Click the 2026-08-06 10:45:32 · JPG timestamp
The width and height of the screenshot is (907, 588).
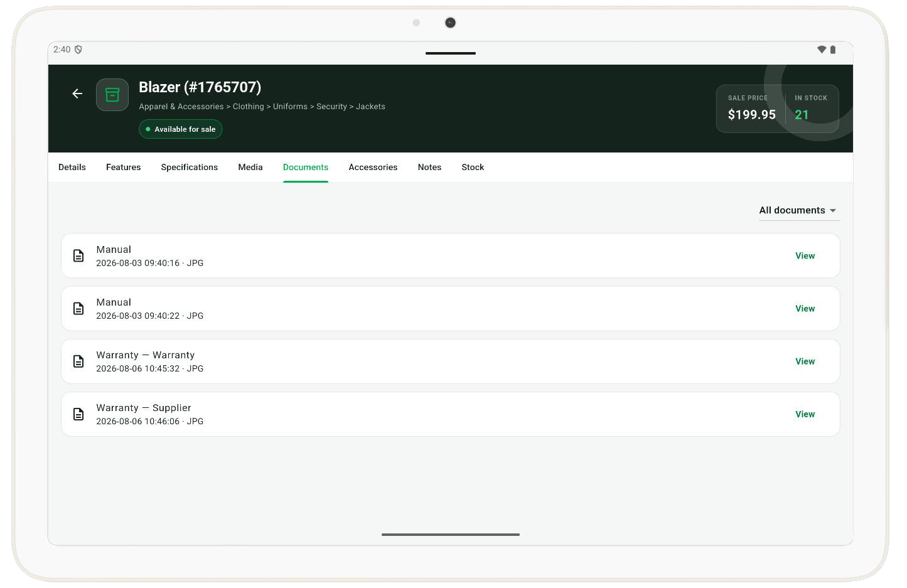click(149, 369)
